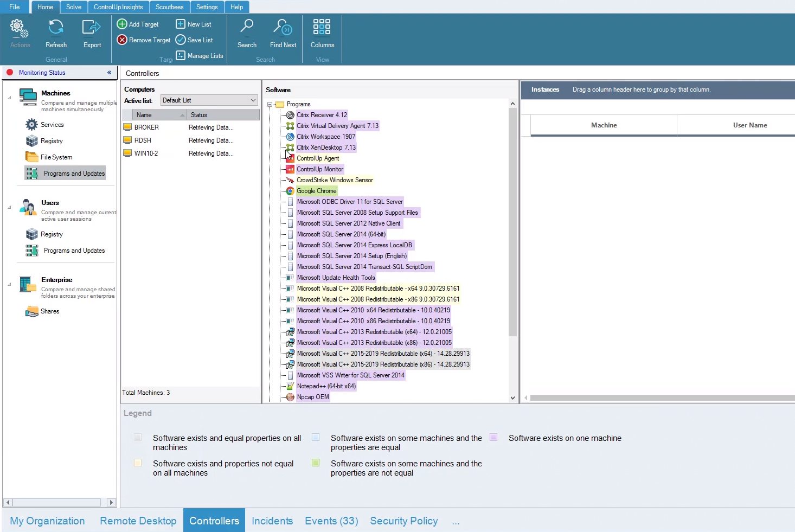Click the Add Target plus icon

point(122,24)
